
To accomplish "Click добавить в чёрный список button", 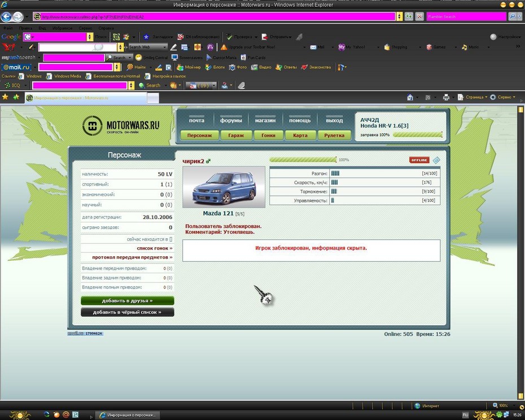I will (127, 312).
